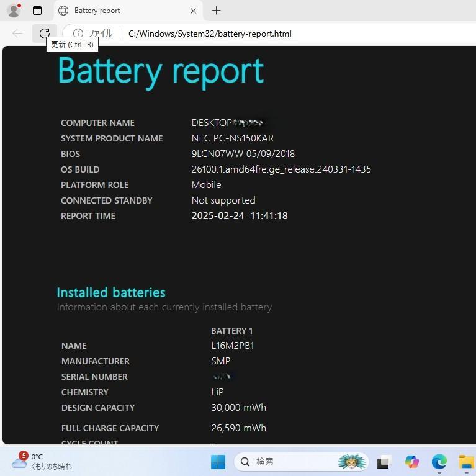The height and width of the screenshot is (476, 476).
Task: Click design capacity 30,000 mWh
Action: (x=238, y=408)
